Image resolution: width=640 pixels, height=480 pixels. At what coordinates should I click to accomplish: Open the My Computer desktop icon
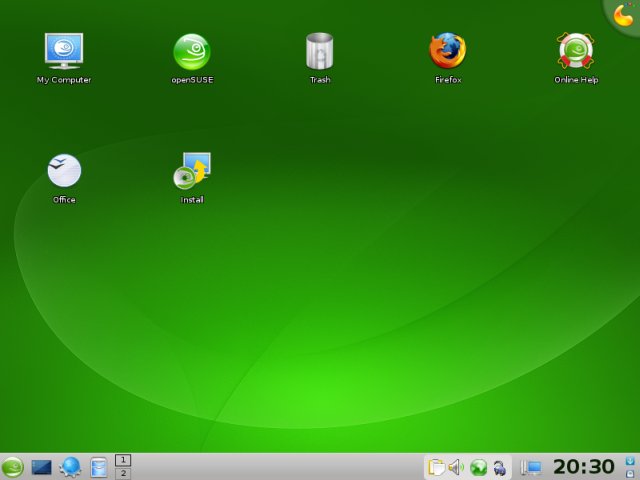pyautogui.click(x=64, y=51)
